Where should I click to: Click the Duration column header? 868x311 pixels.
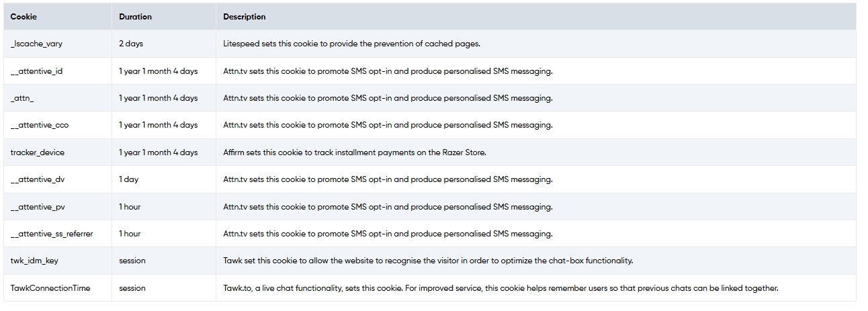point(135,17)
